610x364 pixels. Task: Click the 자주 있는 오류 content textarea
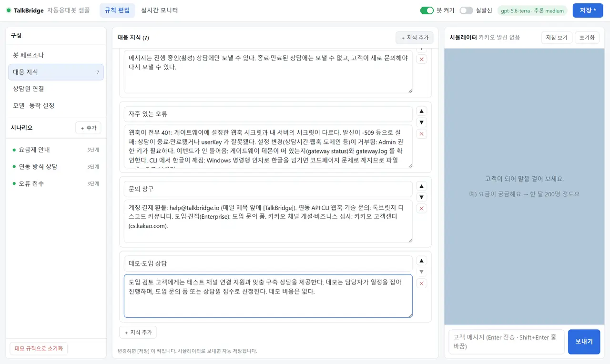click(x=268, y=146)
